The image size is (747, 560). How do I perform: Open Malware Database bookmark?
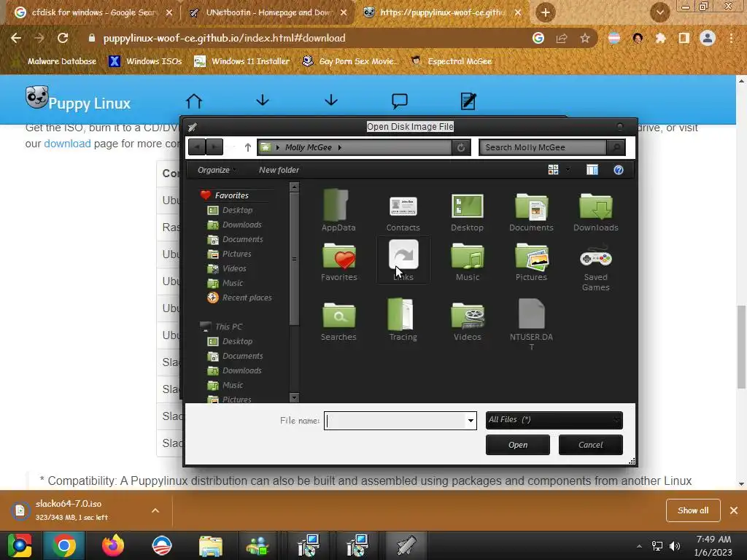(x=55, y=61)
